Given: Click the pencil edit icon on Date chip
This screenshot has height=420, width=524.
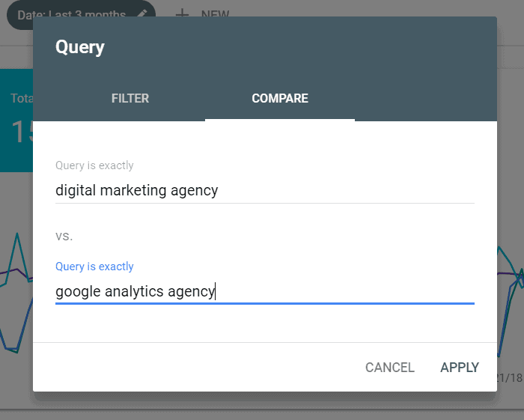Looking at the screenshot, I should 142,14.
